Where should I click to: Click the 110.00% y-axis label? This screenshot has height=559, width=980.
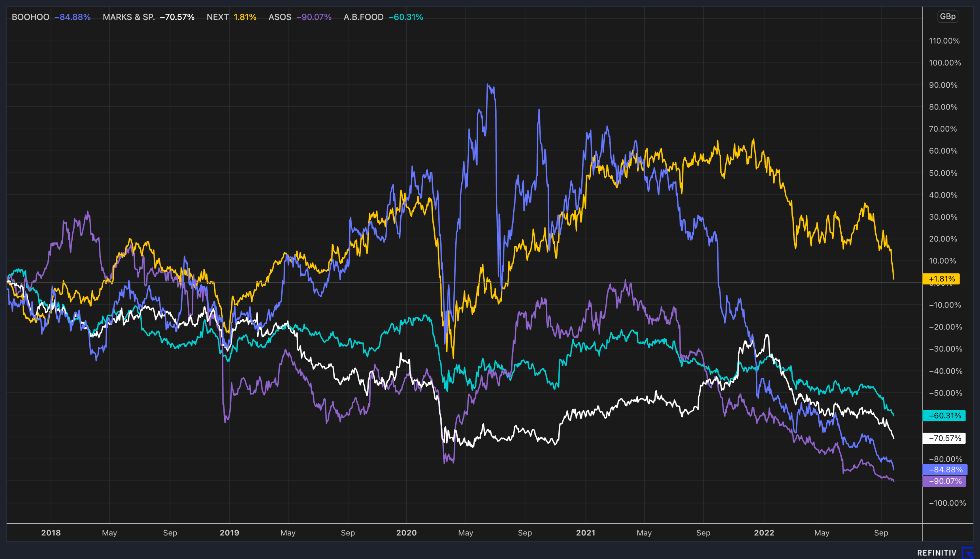944,41
